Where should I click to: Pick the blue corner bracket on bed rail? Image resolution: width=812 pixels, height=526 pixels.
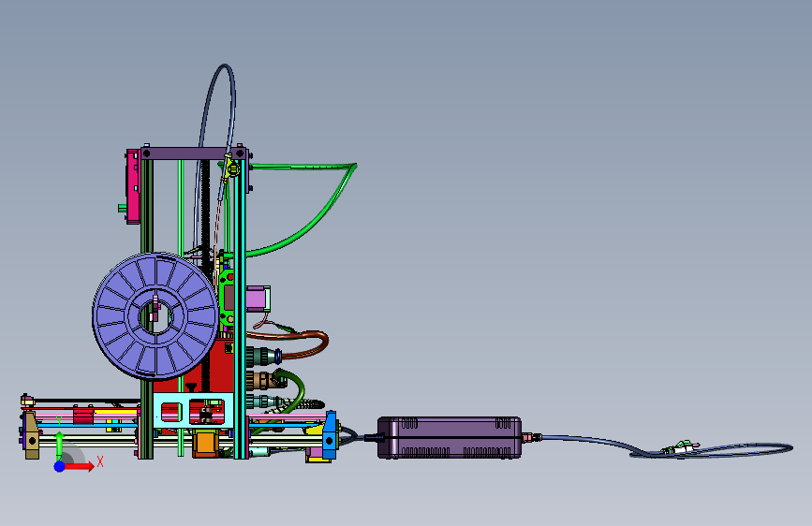[330, 435]
